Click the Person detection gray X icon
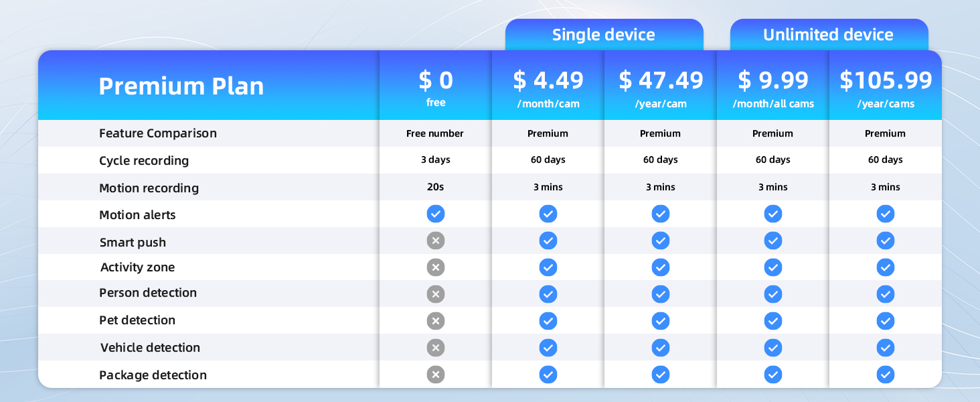The image size is (980, 402). click(436, 293)
